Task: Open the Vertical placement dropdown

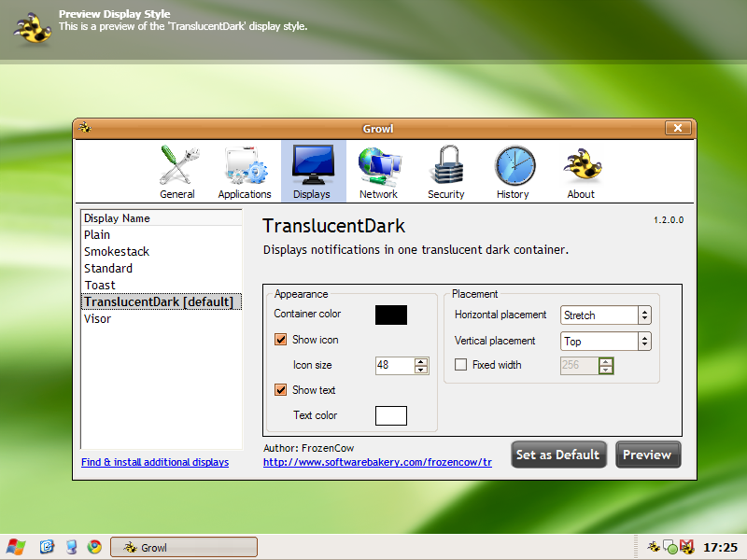Action: 605,341
